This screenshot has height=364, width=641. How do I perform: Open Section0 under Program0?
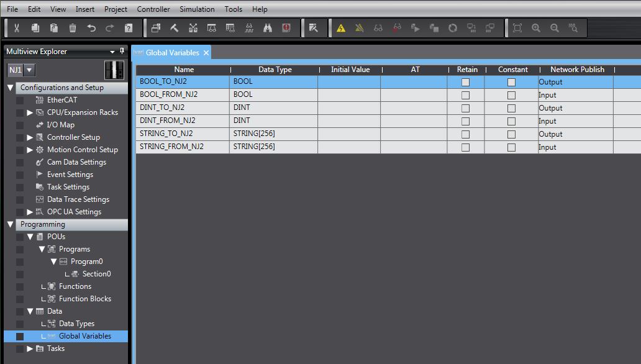tap(96, 274)
